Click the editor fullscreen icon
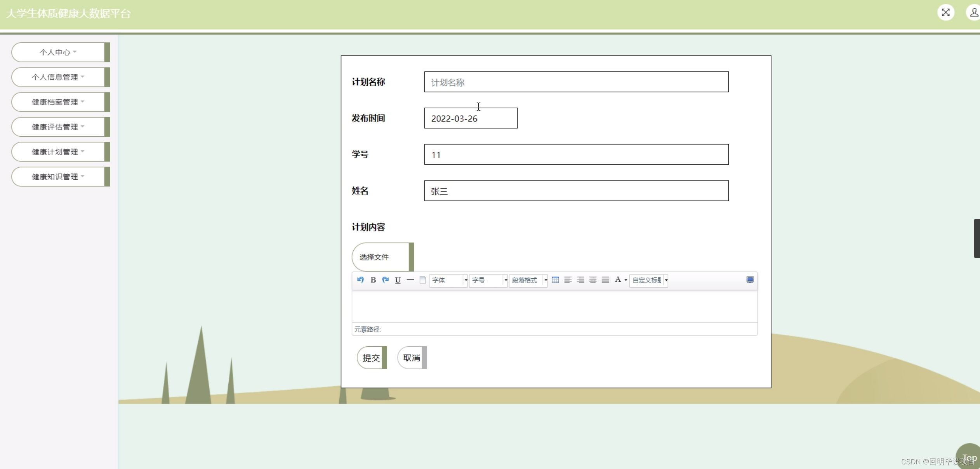This screenshot has height=469, width=980. pos(750,280)
